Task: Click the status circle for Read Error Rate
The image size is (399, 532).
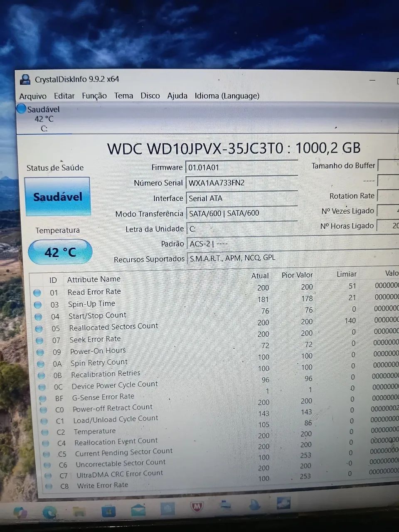Action: point(37,293)
